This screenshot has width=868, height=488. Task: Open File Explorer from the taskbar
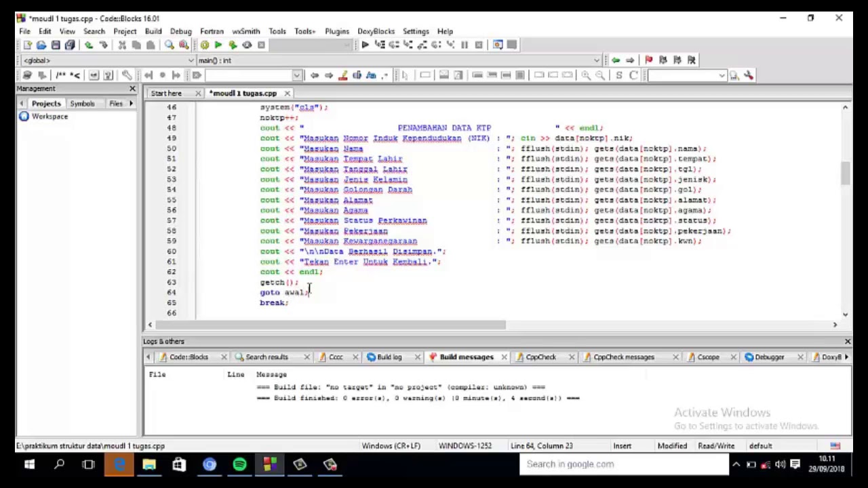(149, 464)
